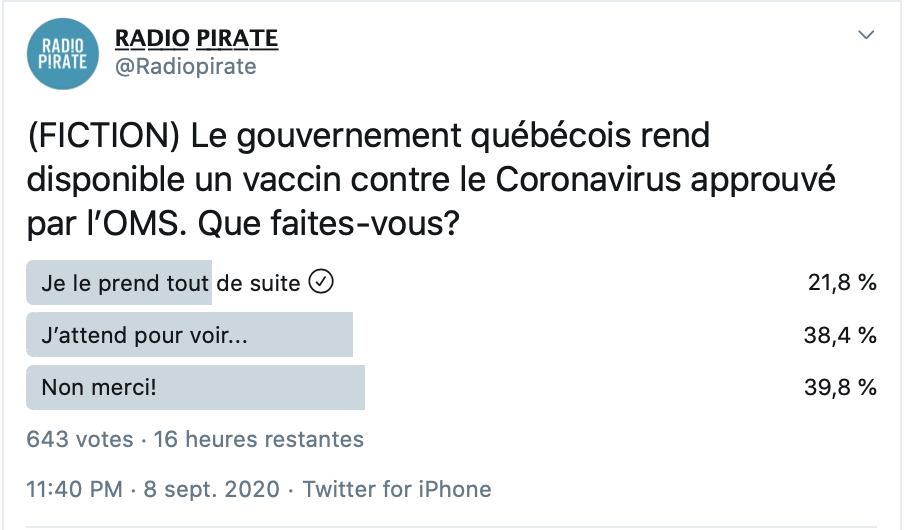Open the 'Twitter for iPhone' source link

coord(397,490)
